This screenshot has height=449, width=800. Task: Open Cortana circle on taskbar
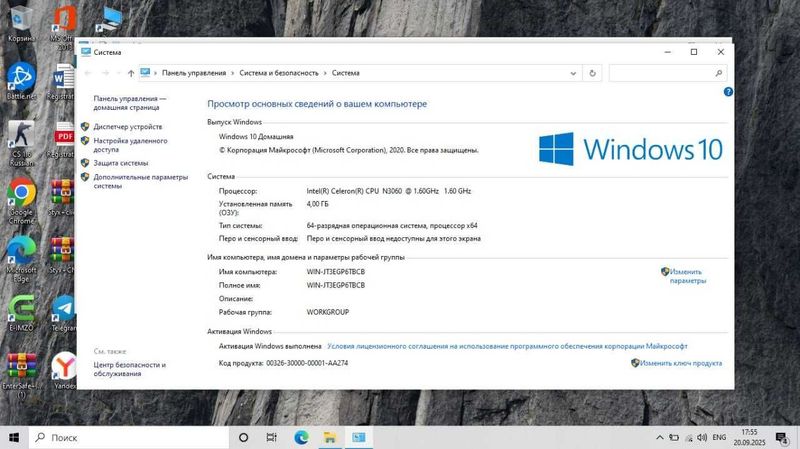[x=243, y=438]
